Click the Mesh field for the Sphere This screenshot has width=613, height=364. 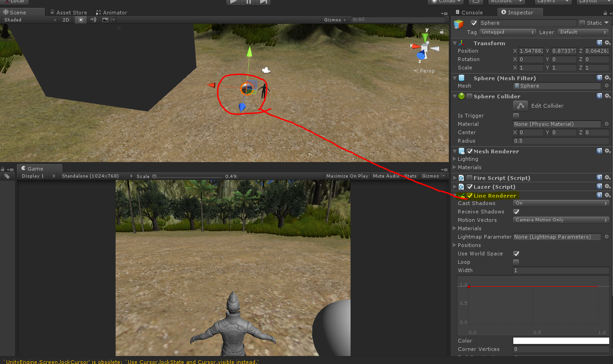coord(557,86)
